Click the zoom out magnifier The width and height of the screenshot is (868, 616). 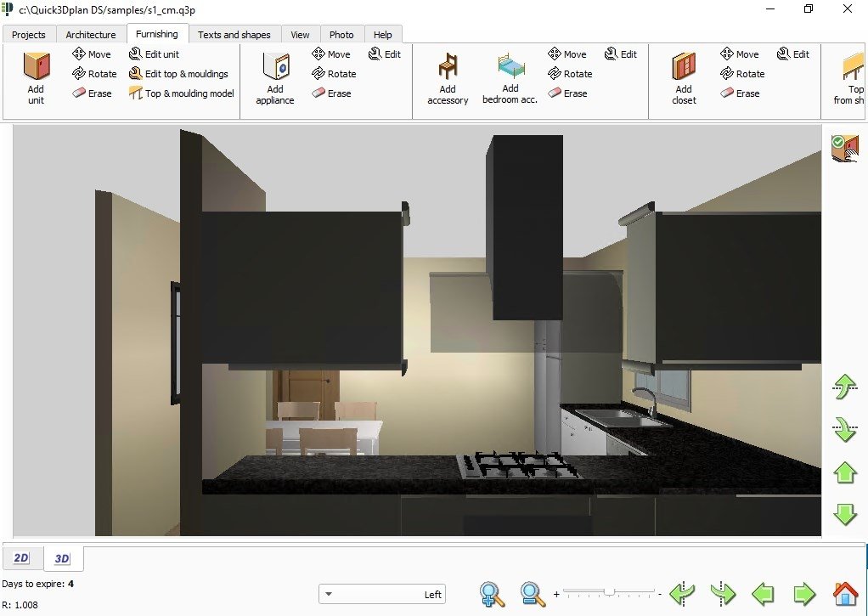click(533, 594)
